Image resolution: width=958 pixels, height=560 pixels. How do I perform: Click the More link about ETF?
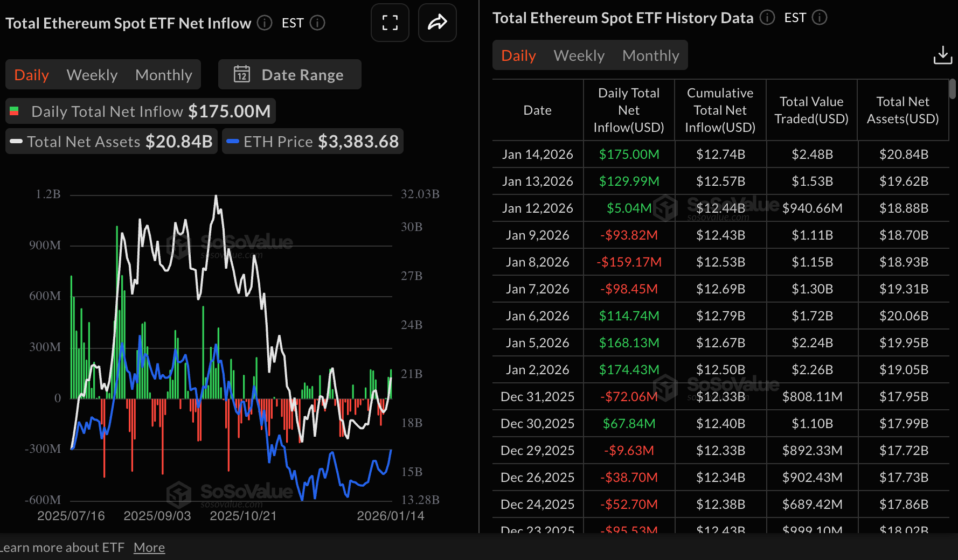pyautogui.click(x=149, y=547)
